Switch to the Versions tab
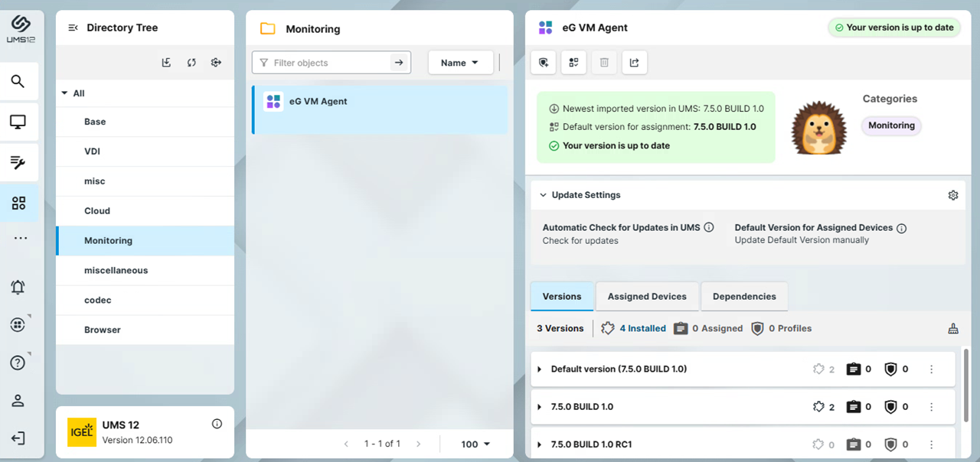This screenshot has height=462, width=980. (x=562, y=297)
